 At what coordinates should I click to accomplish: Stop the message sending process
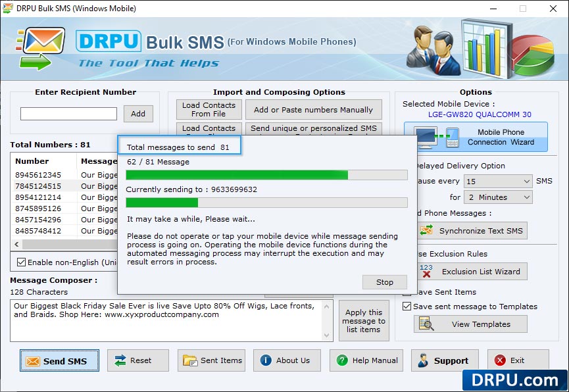point(385,282)
